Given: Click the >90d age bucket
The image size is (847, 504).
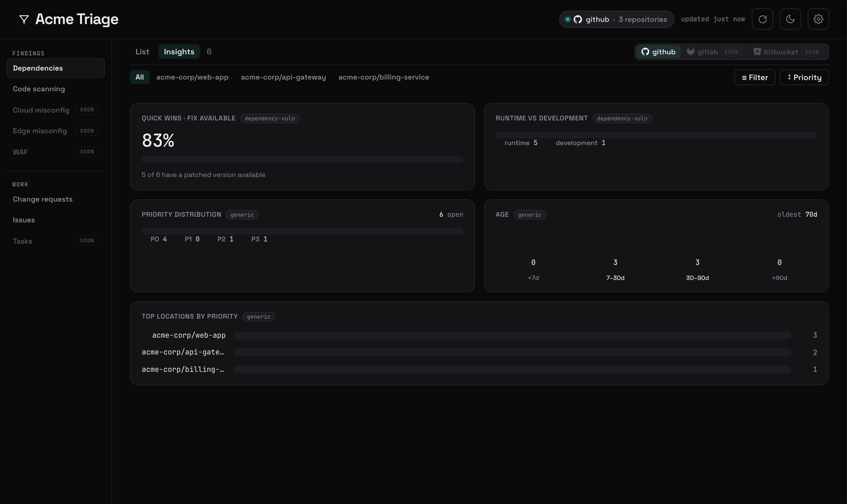Looking at the screenshot, I should [779, 270].
